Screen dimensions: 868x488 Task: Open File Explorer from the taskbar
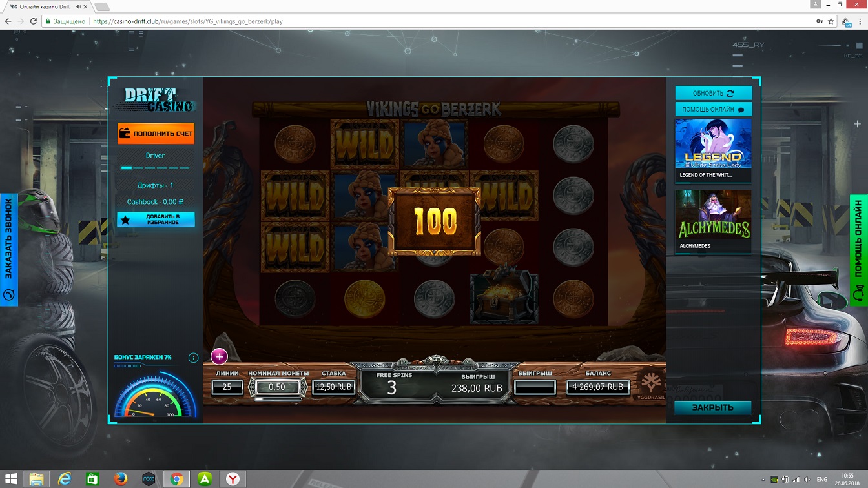[x=37, y=479]
